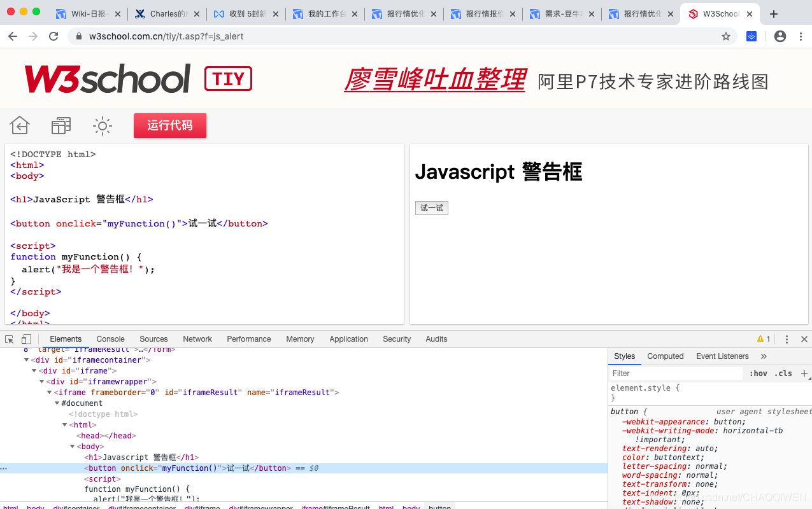Open a new tab with plus icon

point(774,14)
